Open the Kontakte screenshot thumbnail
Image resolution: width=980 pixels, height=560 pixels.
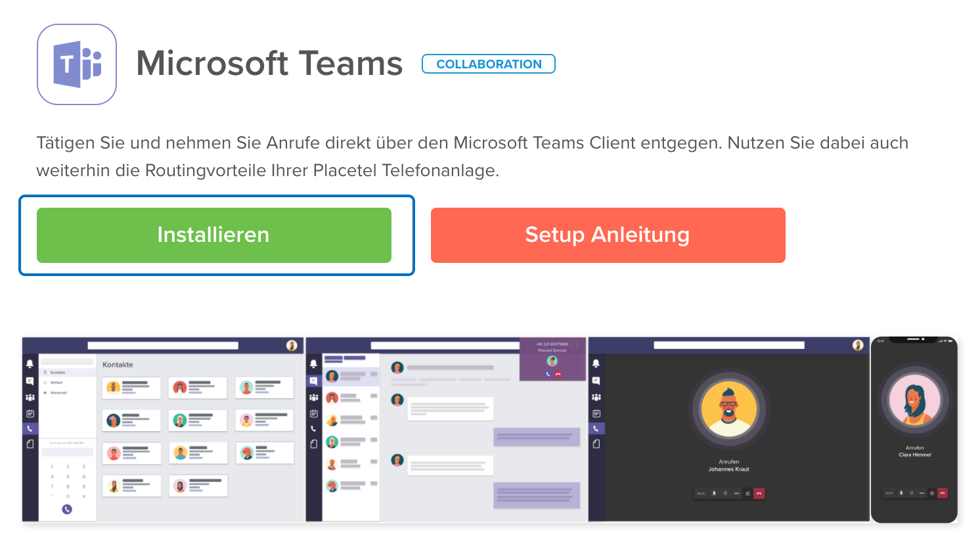(x=163, y=430)
